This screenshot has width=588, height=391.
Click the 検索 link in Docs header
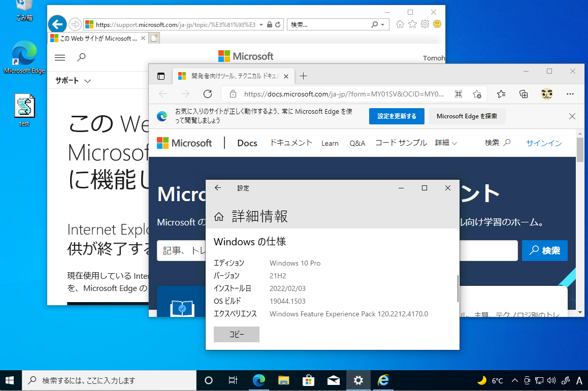497,143
